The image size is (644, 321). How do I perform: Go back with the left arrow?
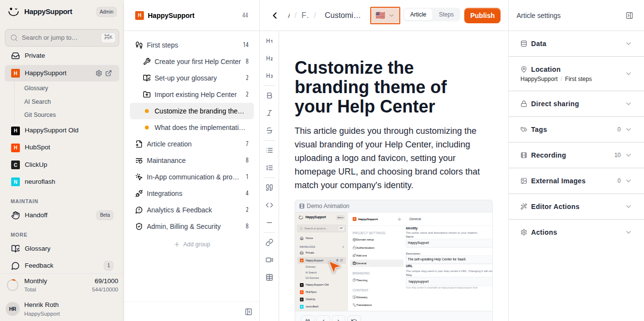275,16
